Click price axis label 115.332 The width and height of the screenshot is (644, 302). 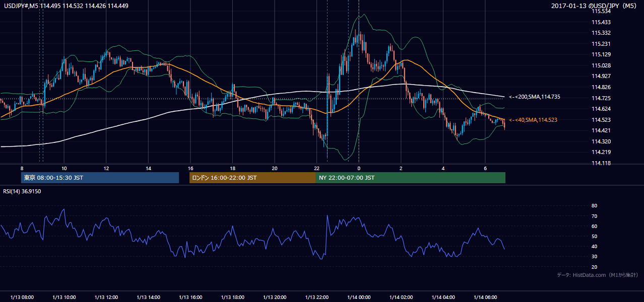pos(601,33)
